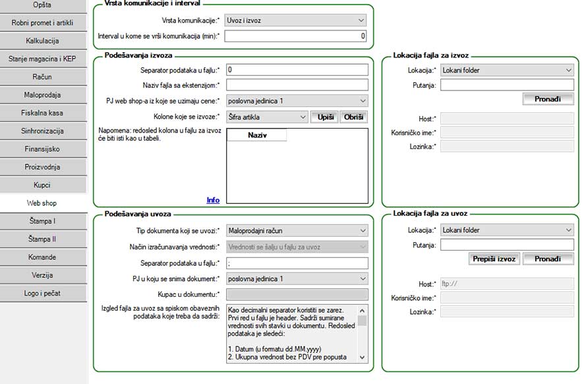Open the Info link
The image size is (588, 384).
tap(213, 200)
